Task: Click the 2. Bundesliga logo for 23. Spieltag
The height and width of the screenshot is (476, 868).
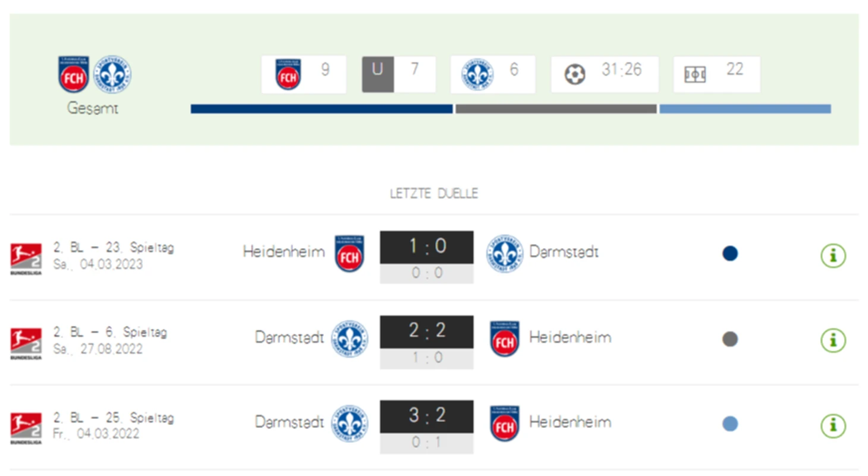Action: click(26, 259)
